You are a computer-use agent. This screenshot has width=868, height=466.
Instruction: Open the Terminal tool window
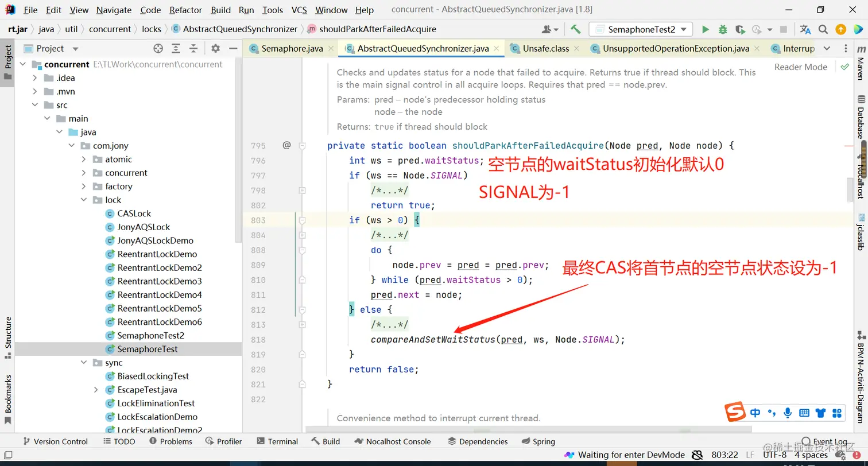(x=277, y=441)
